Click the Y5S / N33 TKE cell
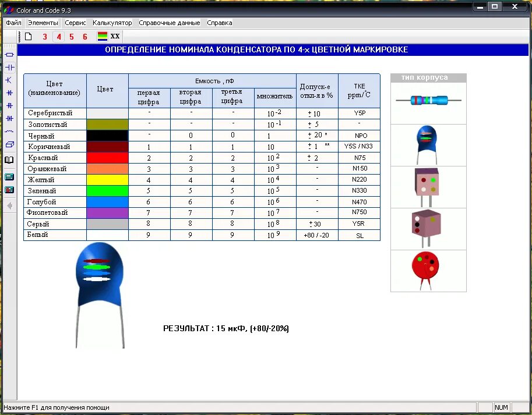The width and height of the screenshot is (532, 415). pos(360,147)
